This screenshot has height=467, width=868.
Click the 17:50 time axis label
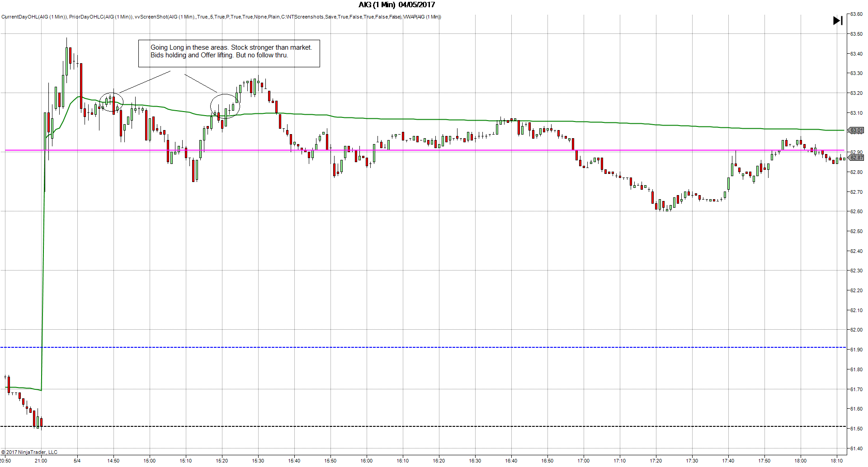click(764, 461)
